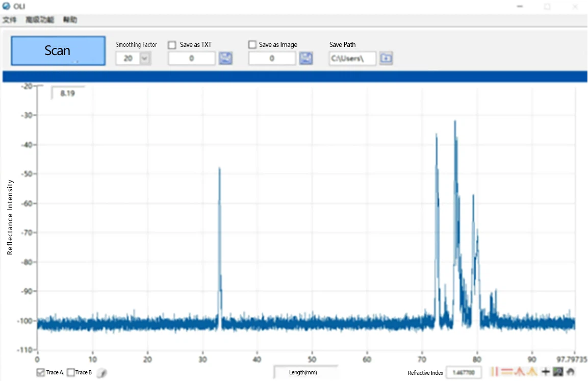The height and width of the screenshot is (381, 588).
Task: Click the save icon beside Save as Image field
Action: (306, 59)
